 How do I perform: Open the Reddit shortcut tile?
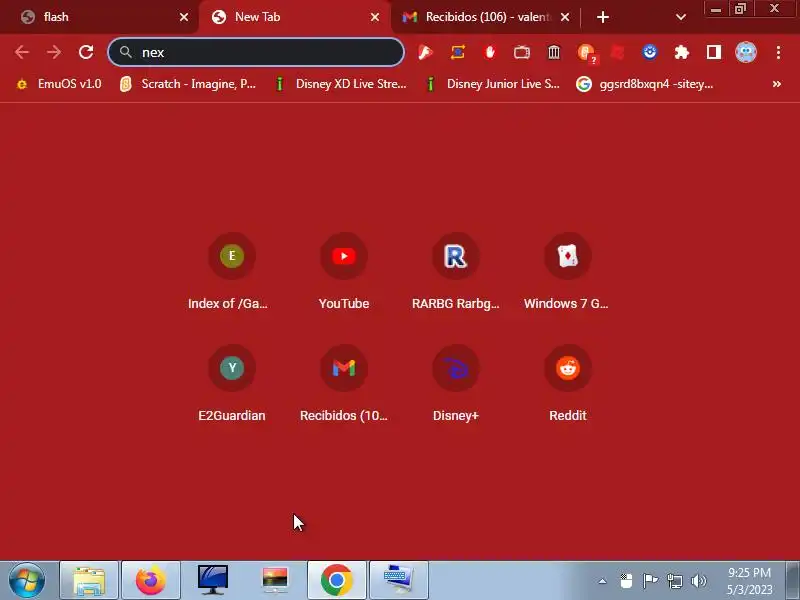(x=567, y=384)
